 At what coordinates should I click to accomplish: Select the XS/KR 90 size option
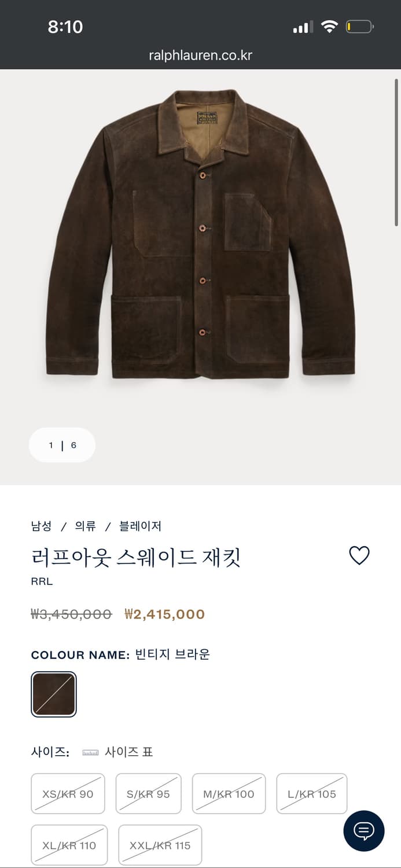point(68,793)
